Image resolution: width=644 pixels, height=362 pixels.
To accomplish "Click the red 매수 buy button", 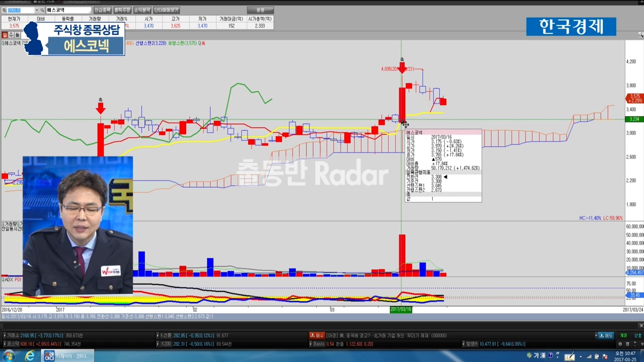I will click(x=317, y=335).
